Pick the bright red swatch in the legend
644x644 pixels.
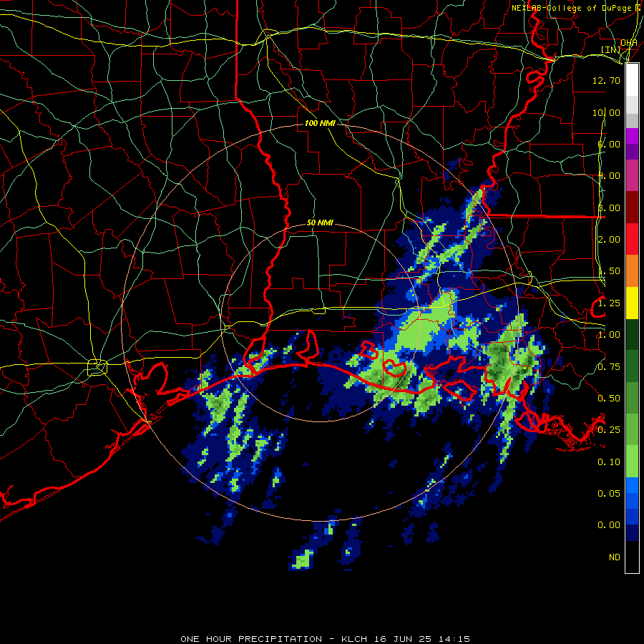pos(632,239)
